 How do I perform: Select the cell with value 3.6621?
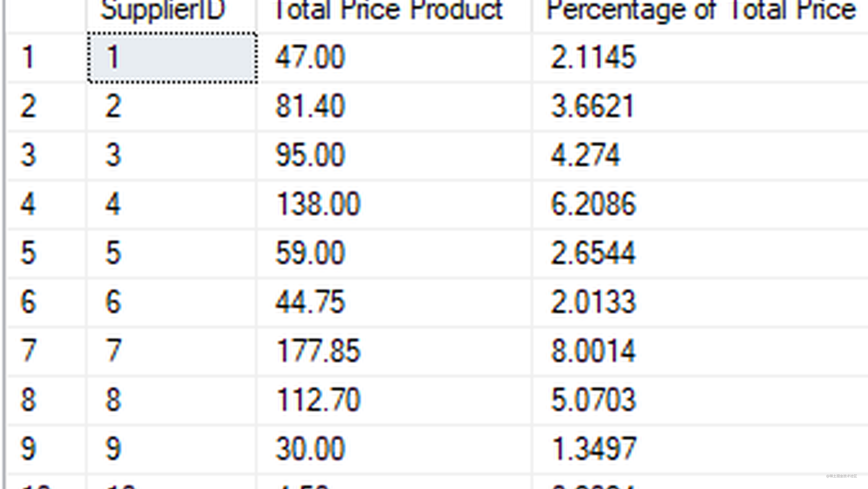click(x=701, y=106)
